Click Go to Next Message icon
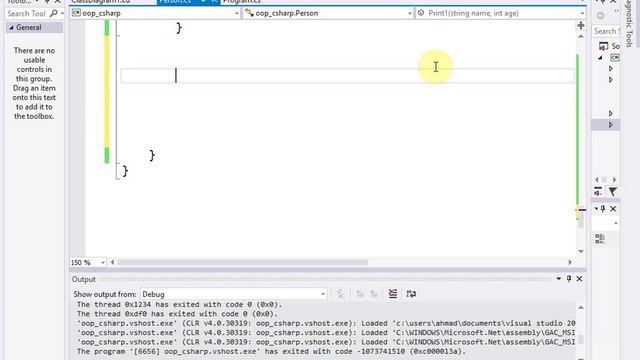Viewport: 640px width, 360px height. point(374,293)
